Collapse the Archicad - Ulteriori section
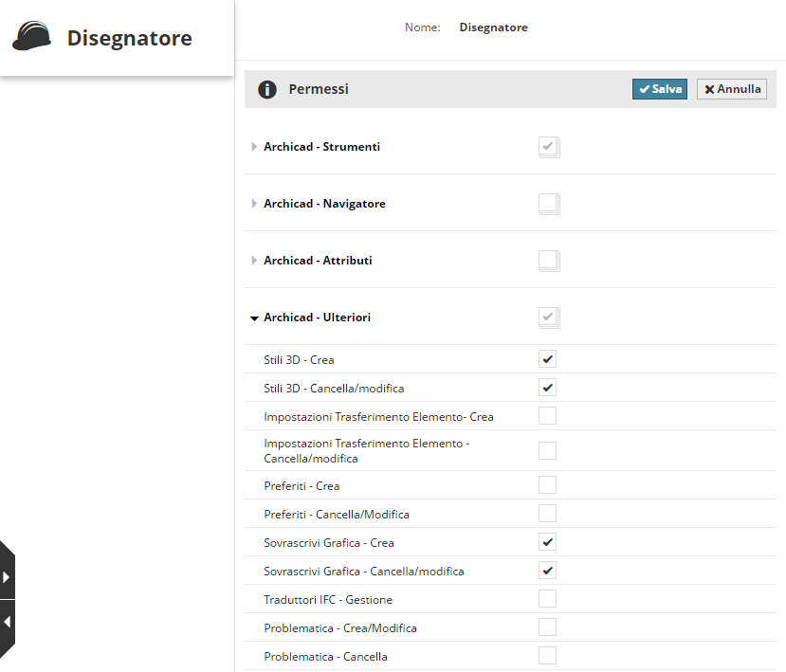The height and width of the screenshot is (672, 786). (x=254, y=318)
